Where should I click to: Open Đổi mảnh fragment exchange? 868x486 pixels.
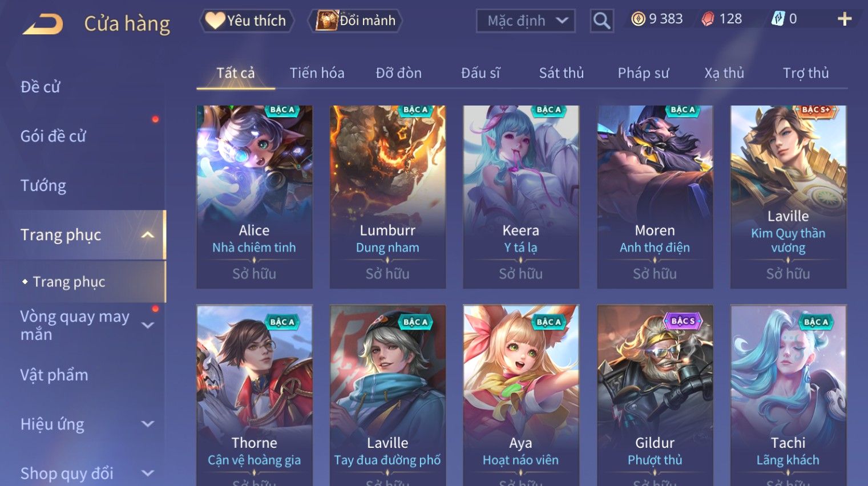click(356, 21)
